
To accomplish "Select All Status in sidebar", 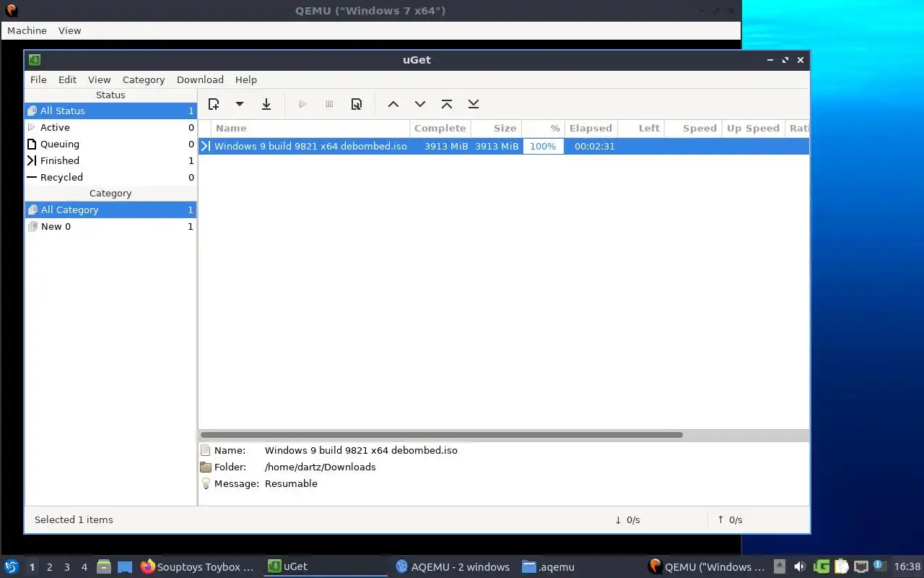I will (x=110, y=111).
